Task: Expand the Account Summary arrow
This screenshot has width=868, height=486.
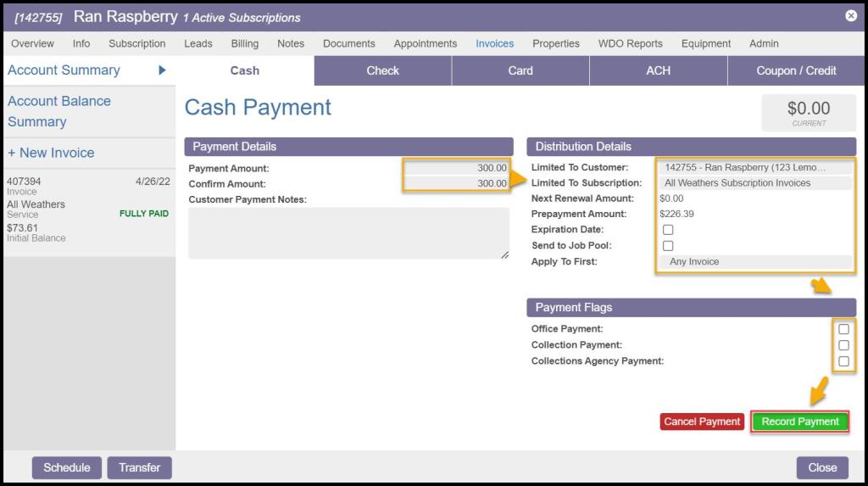Action: [162, 70]
